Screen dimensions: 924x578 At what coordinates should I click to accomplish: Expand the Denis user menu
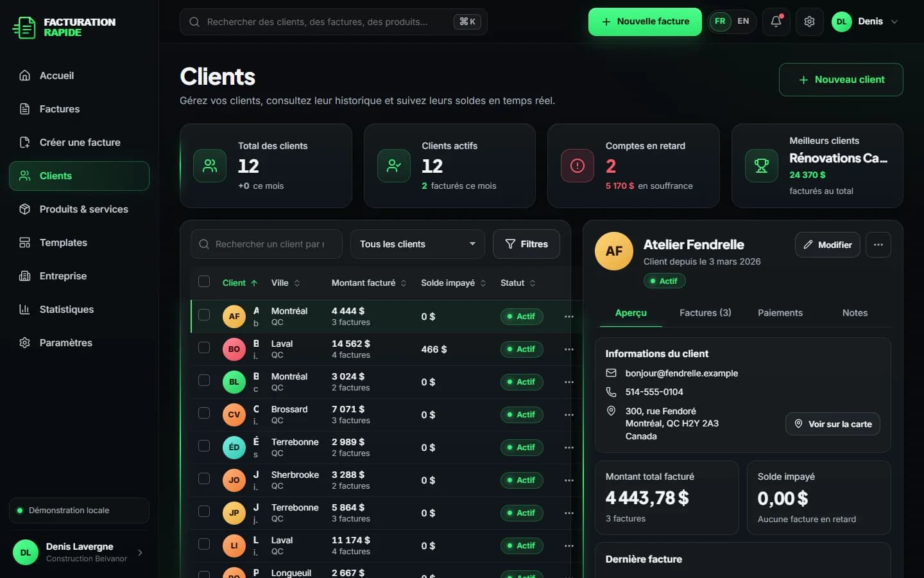866,21
